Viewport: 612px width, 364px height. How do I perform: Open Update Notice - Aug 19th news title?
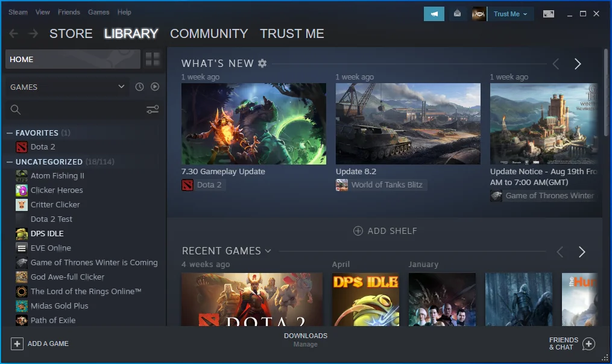pyautogui.click(x=544, y=177)
